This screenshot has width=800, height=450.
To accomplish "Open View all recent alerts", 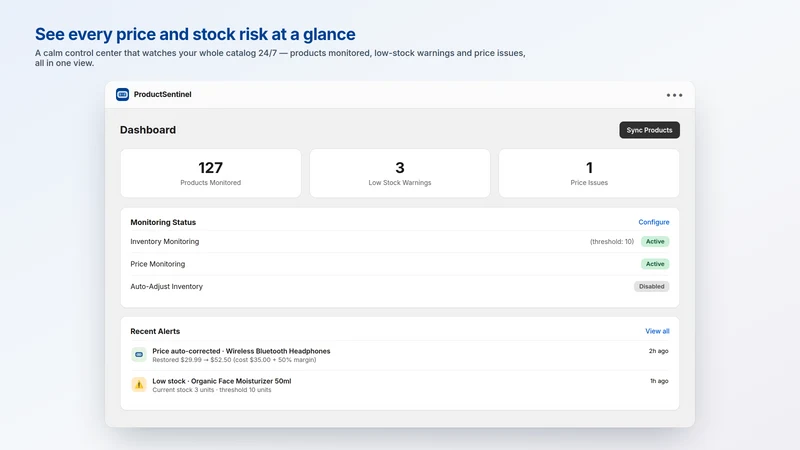I will [657, 331].
